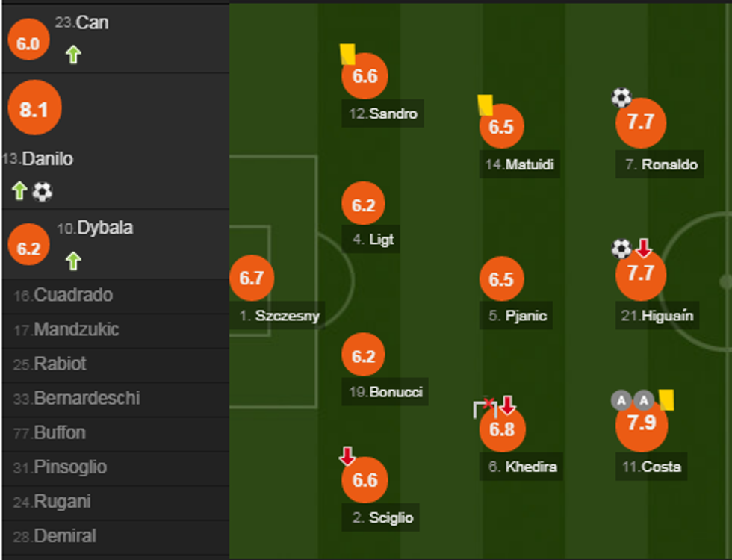This screenshot has width=732, height=560.
Task: Click Can's green substituted-on arrow
Action: pos(72,55)
